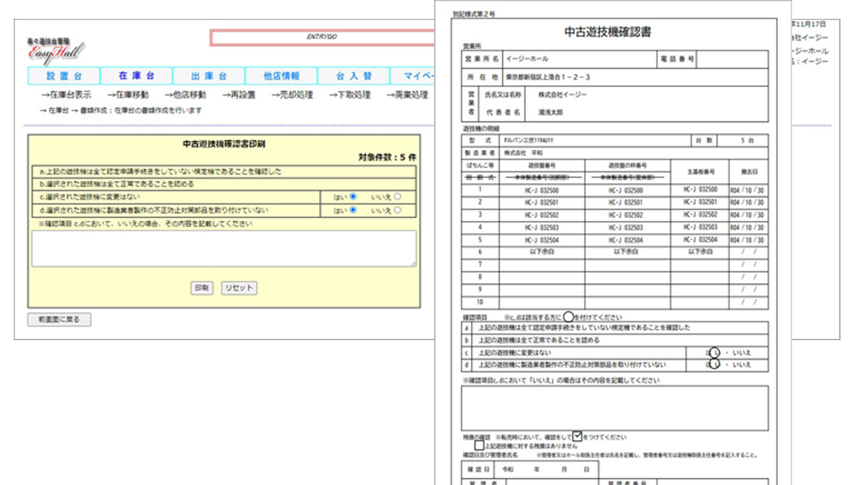Click the EasyHall logo
This screenshot has width=868, height=485.
point(56,52)
